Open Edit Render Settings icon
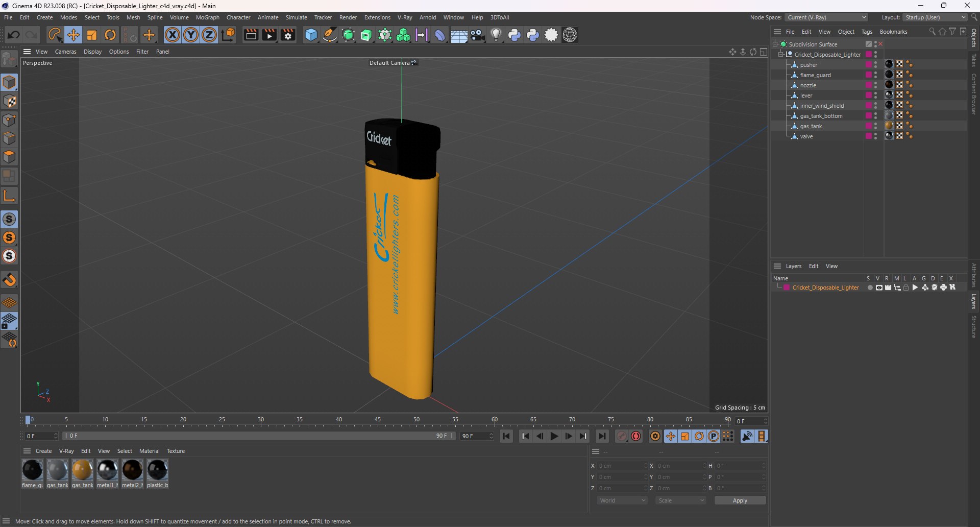Viewport: 980px width, 527px height. [x=288, y=35]
